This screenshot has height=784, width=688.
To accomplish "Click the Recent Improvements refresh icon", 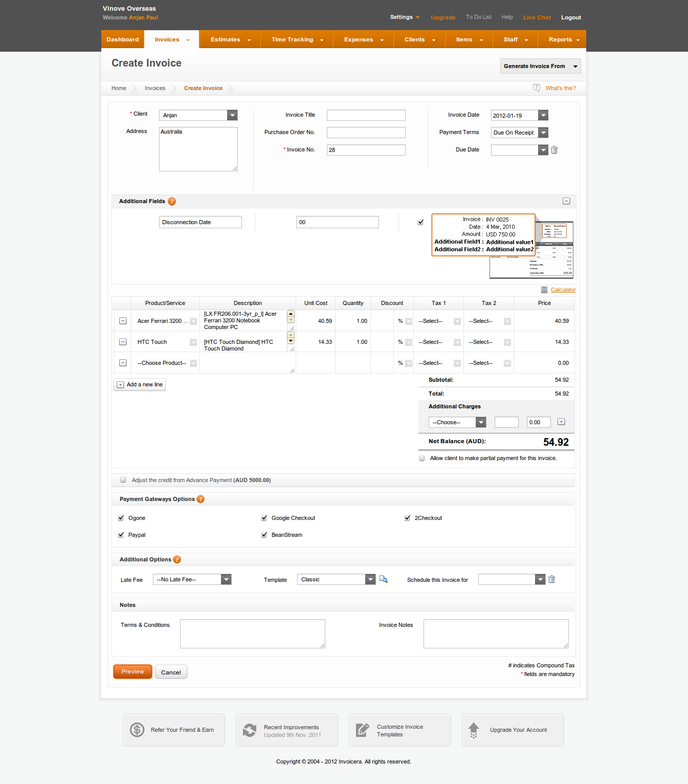I will (x=250, y=730).
